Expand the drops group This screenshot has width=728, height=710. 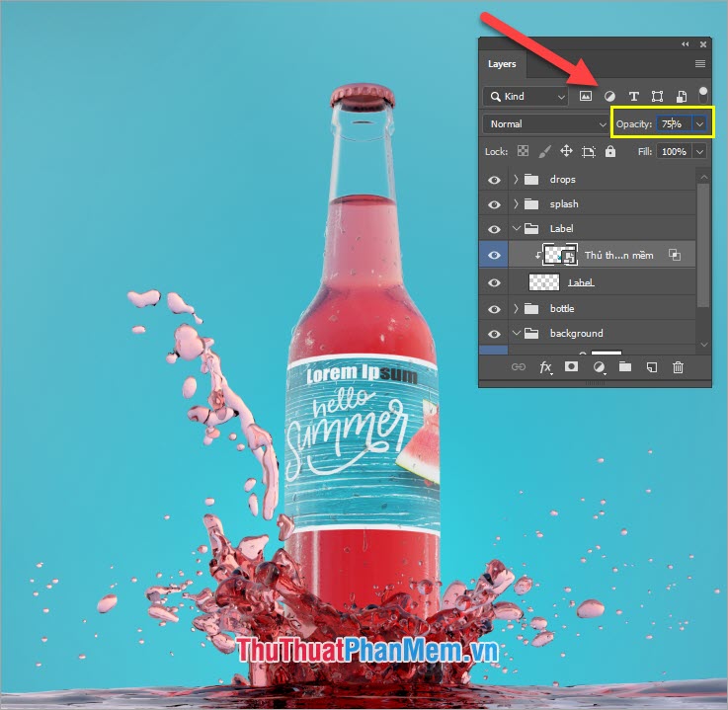(516, 179)
